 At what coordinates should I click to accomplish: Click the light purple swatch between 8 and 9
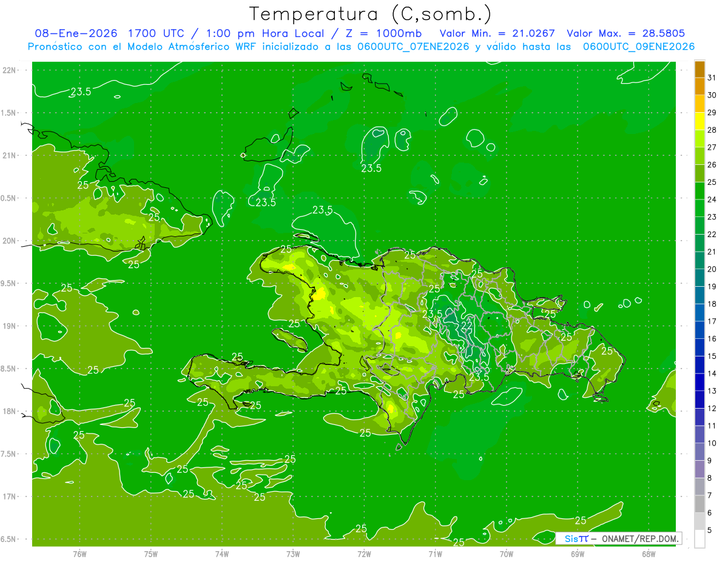pos(699,469)
